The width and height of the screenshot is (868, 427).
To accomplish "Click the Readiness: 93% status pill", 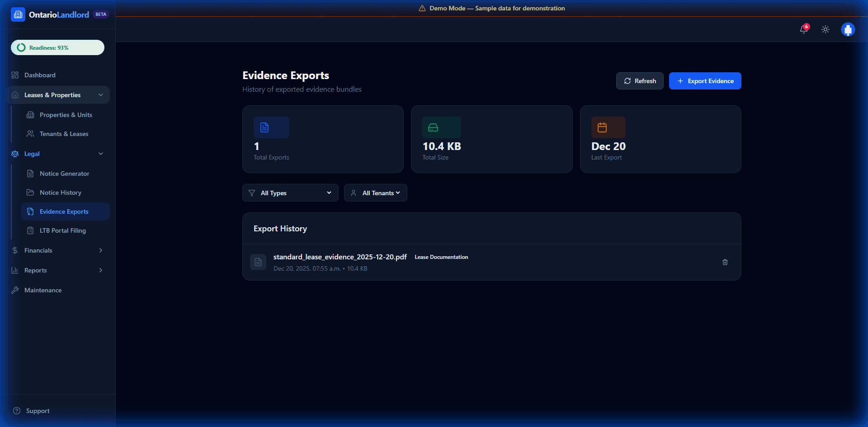I will (57, 47).
